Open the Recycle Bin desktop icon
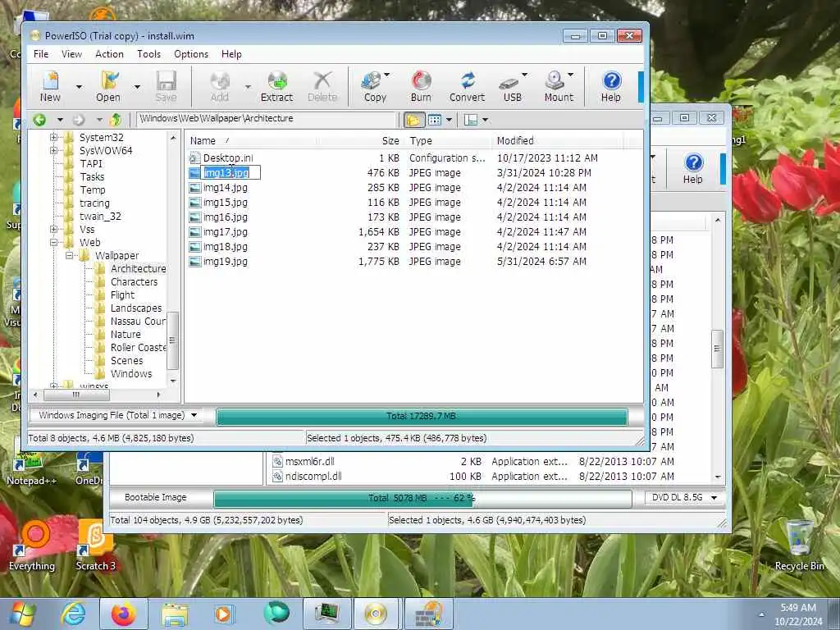 pyautogui.click(x=799, y=546)
